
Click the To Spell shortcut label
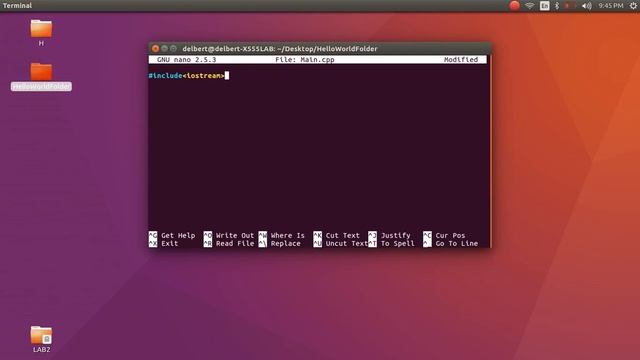398,244
